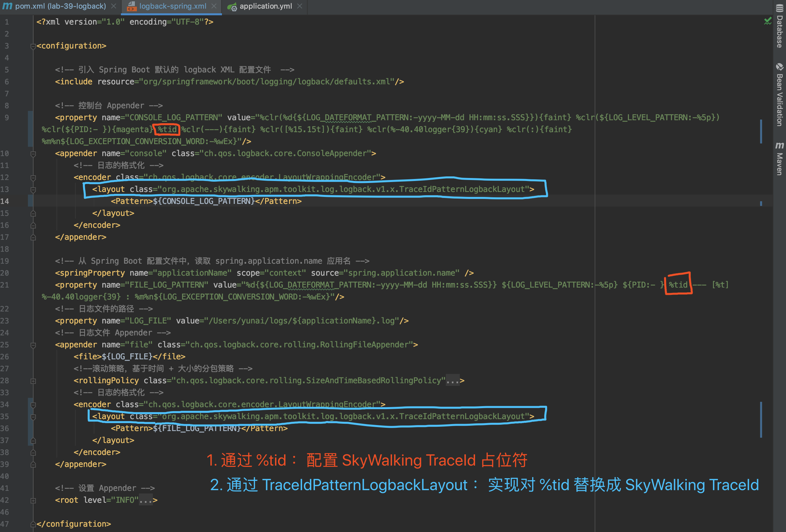Click the ${LOG_FILE} file tag content

tap(127, 357)
